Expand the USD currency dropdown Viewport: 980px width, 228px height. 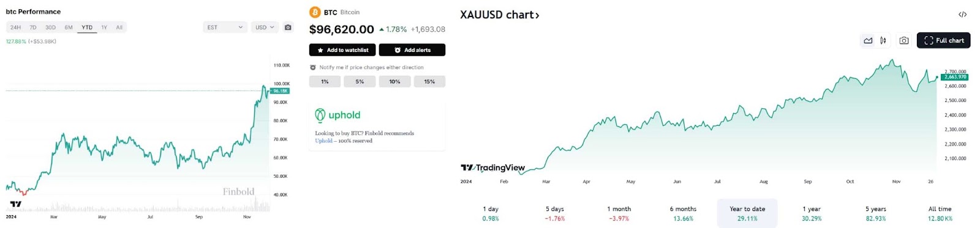click(265, 28)
